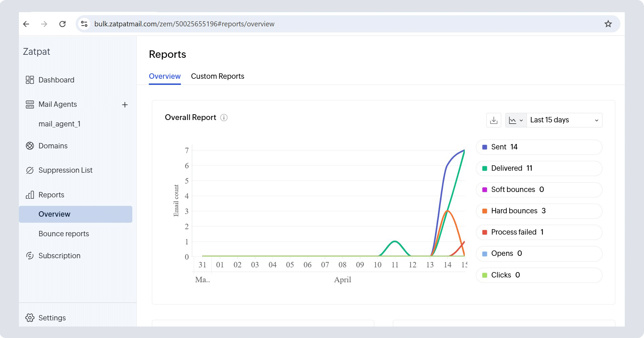Click the download report icon
Viewport: 644px width, 338px height.
[493, 120]
